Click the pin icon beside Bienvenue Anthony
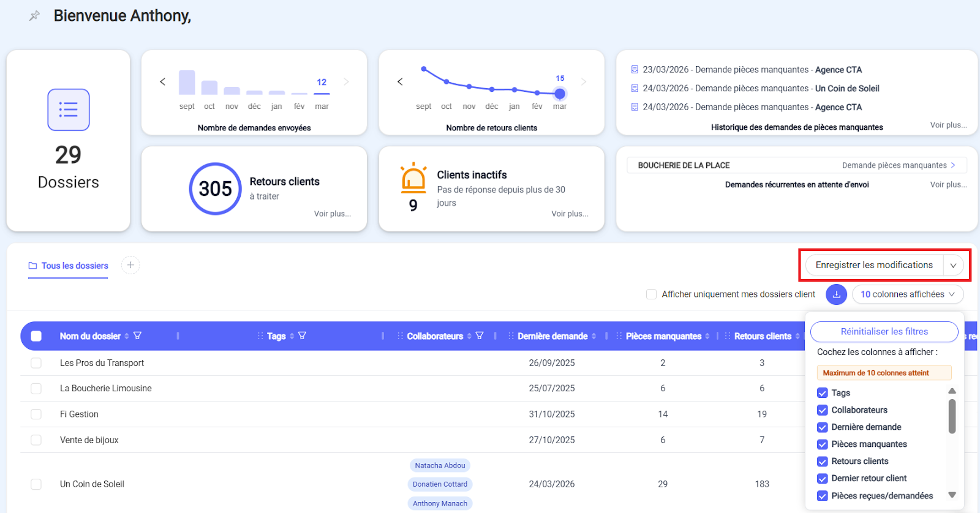 click(34, 16)
